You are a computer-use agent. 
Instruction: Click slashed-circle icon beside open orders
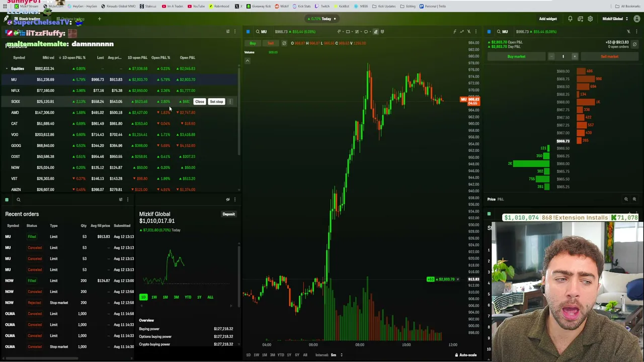coord(634,44)
